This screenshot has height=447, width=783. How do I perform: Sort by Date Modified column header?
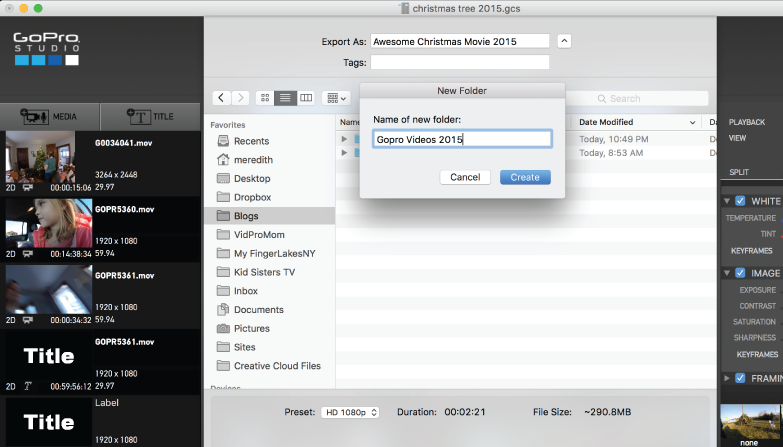[637, 122]
